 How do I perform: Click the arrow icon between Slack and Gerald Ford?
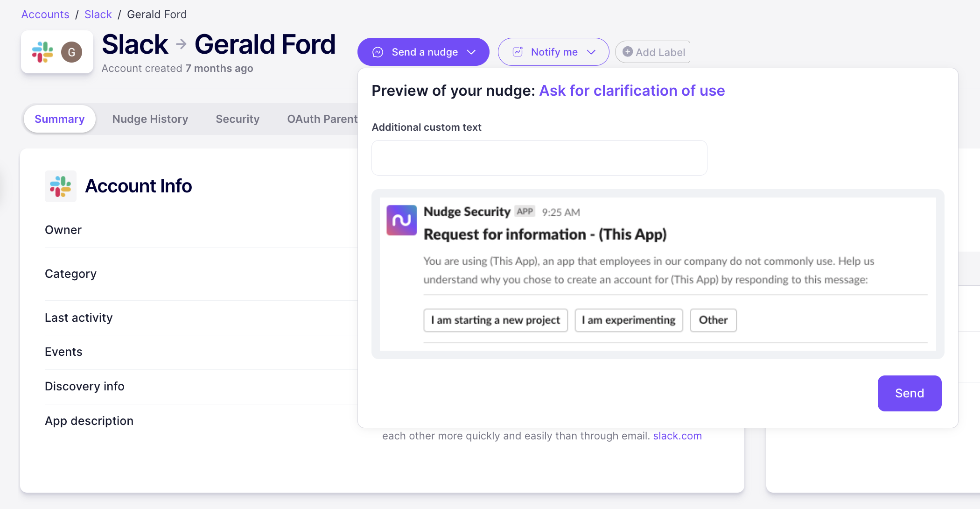[181, 44]
